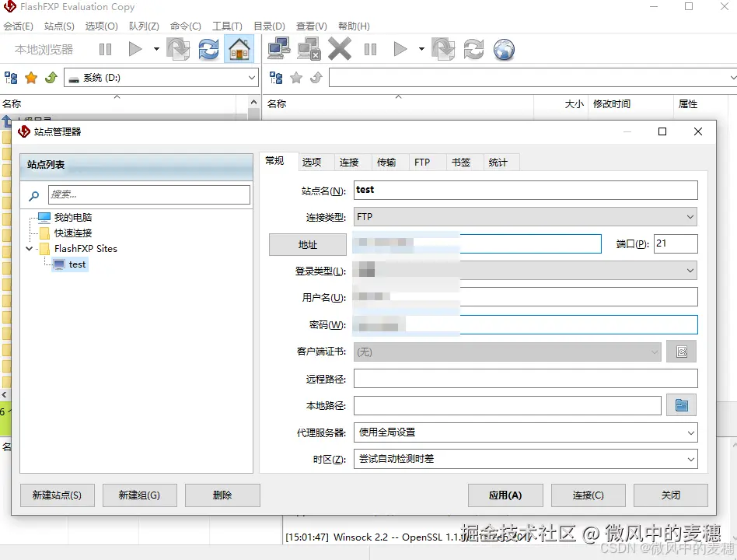The height and width of the screenshot is (560, 737).
Task: Click the 删除 button
Action: click(x=222, y=495)
